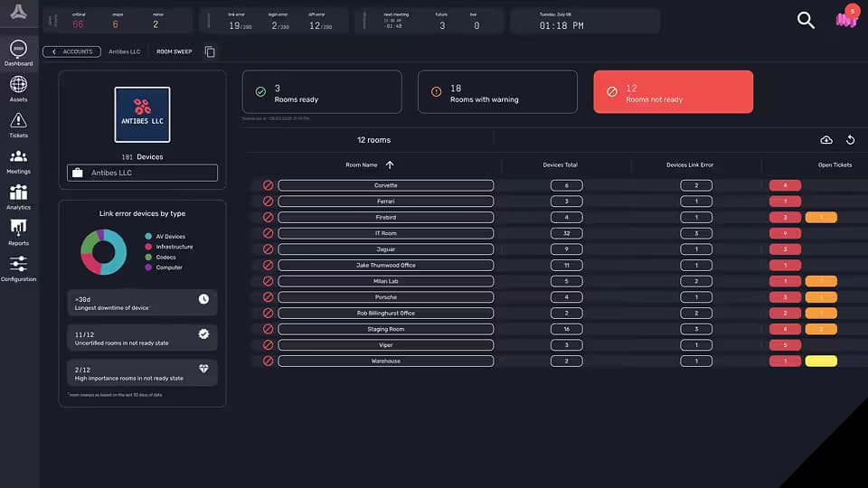Sort by Room Name arrow
The width and height of the screenshot is (868, 488).
390,165
